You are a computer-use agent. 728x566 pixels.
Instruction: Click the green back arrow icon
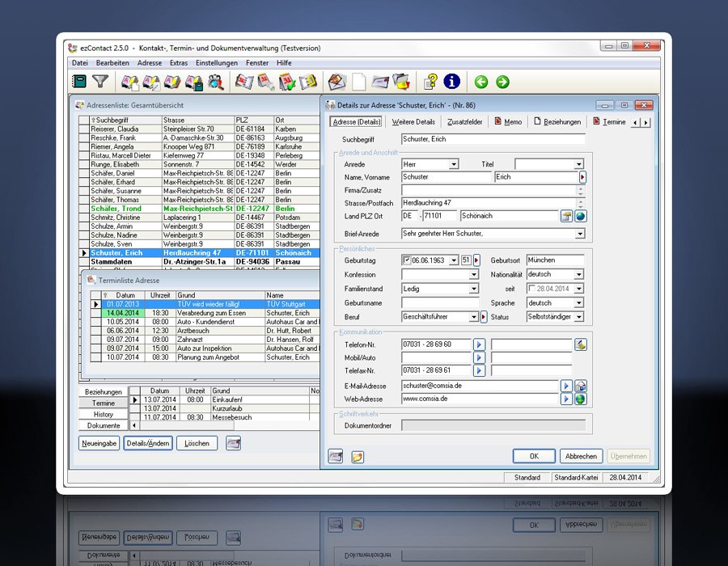point(481,82)
